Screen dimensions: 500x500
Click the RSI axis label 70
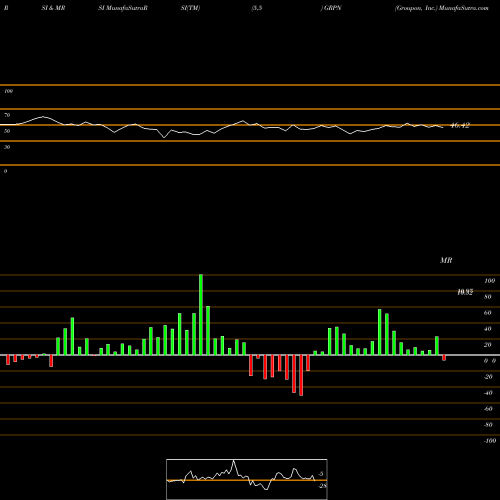(7, 115)
